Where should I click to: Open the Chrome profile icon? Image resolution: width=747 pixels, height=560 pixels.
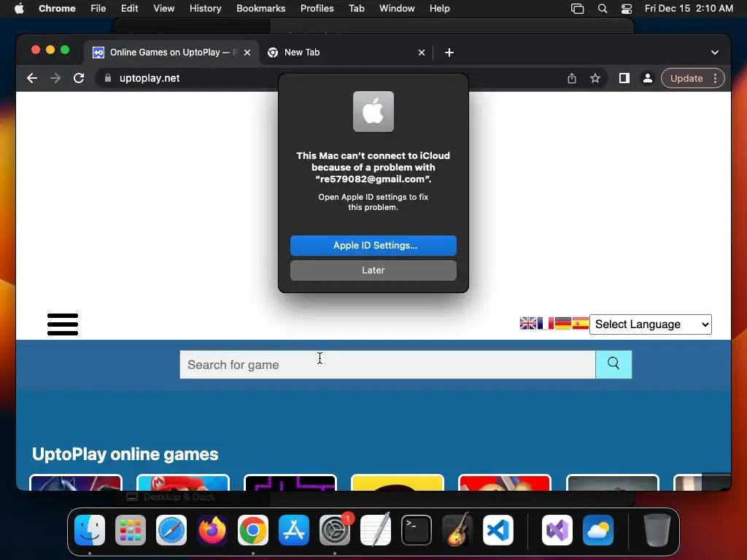[x=648, y=78]
